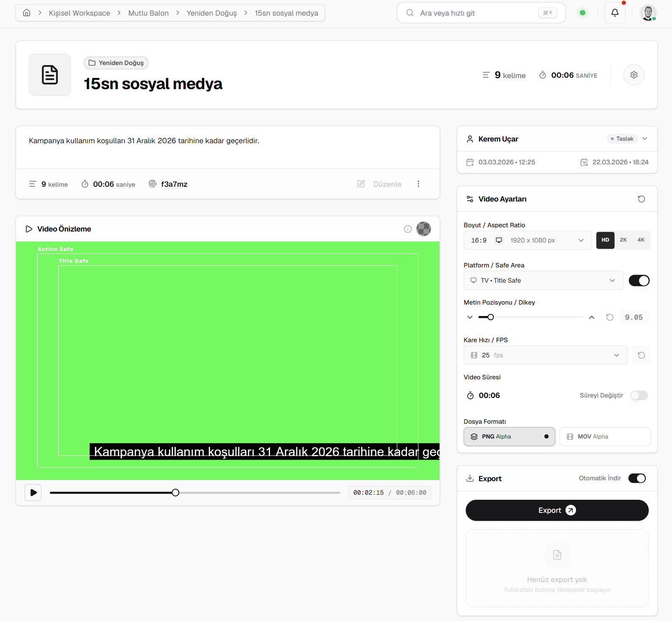Click the Metin Pozisyonu slider handle
Viewport: 672px width, 621px height.
(490, 317)
